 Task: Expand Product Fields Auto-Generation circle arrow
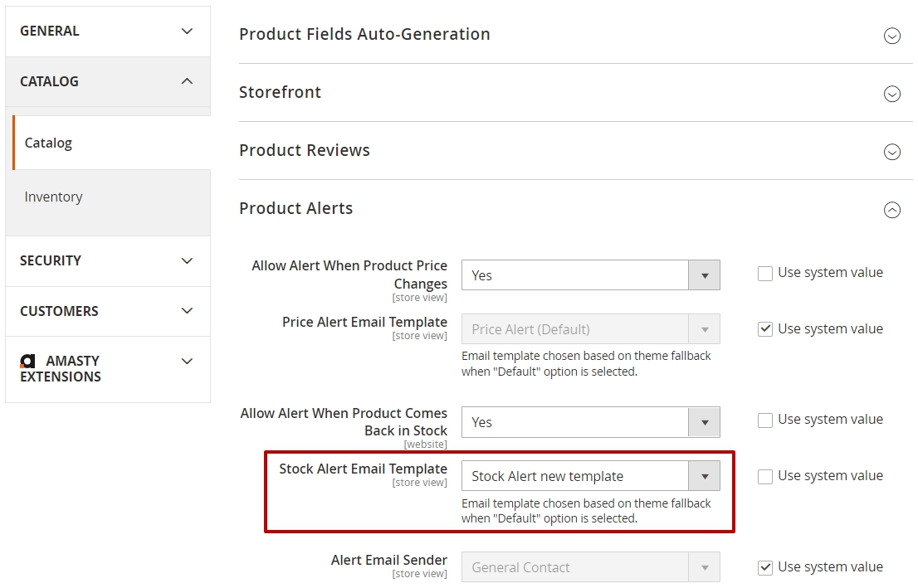(x=891, y=36)
